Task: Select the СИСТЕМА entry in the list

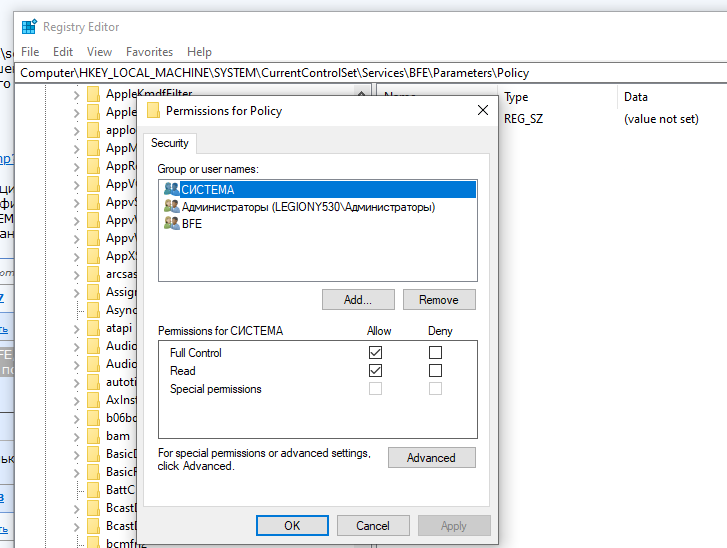Action: click(319, 189)
